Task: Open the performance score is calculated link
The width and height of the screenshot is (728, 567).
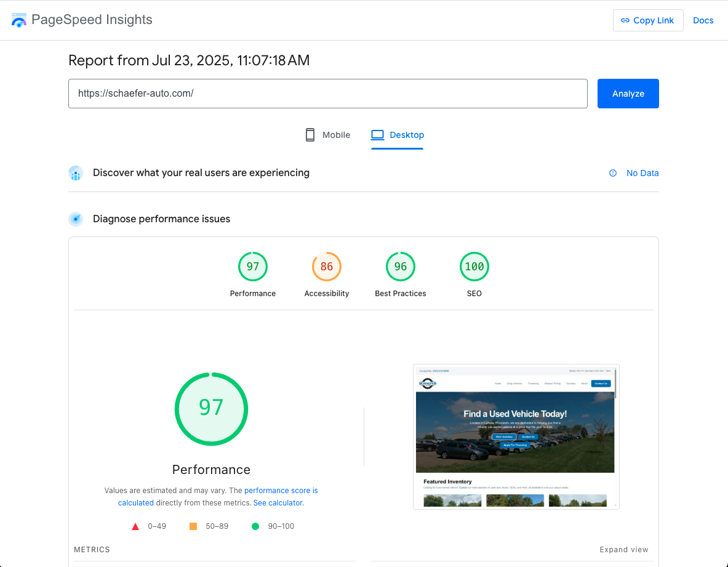Action: click(281, 491)
